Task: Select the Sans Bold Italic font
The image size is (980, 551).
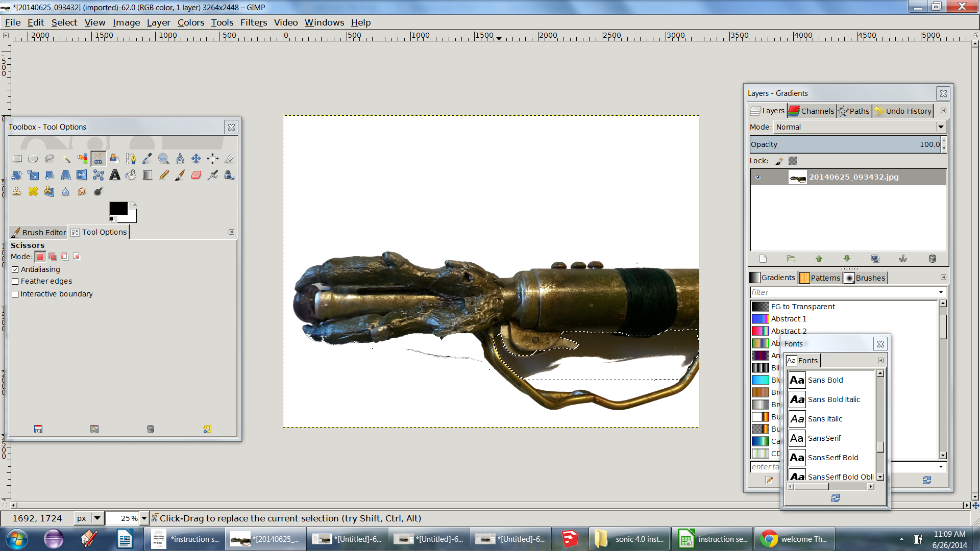Action: tap(834, 399)
